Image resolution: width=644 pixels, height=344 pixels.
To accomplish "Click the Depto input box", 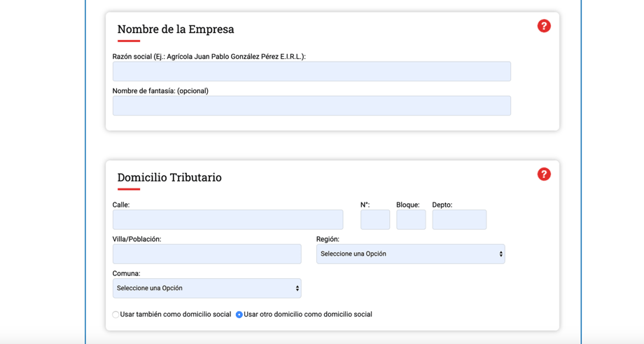I will tap(459, 219).
